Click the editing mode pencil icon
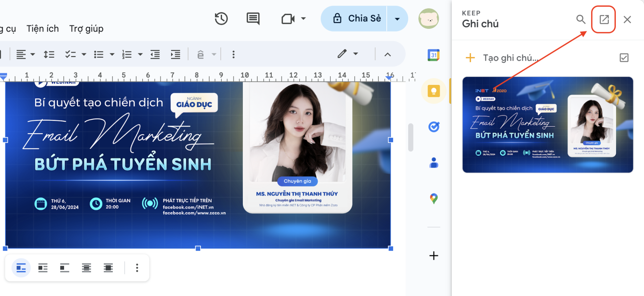 pos(342,54)
